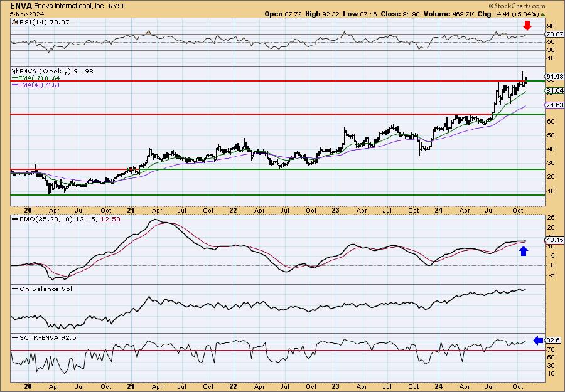Click the RSI area-chart icon beside RSI(14)

pos(14,22)
